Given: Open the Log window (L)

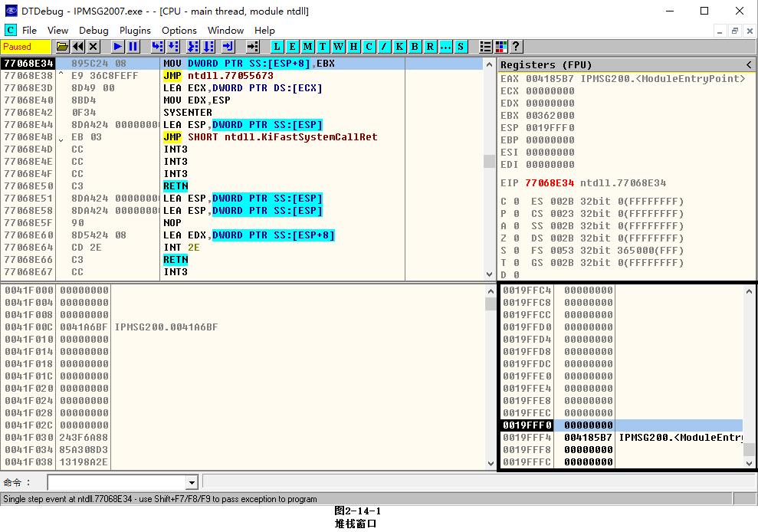Looking at the screenshot, I should tap(277, 47).
